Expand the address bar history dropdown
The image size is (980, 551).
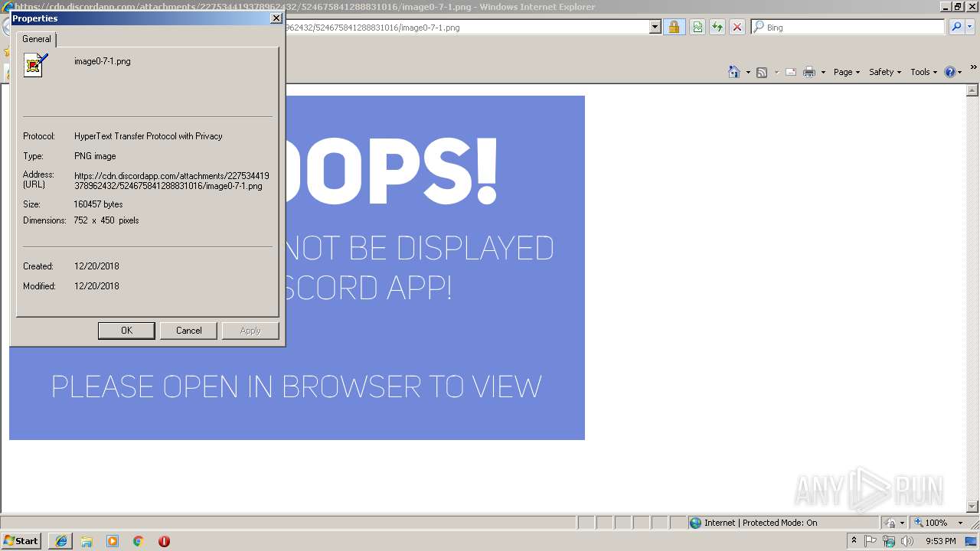coord(655,27)
